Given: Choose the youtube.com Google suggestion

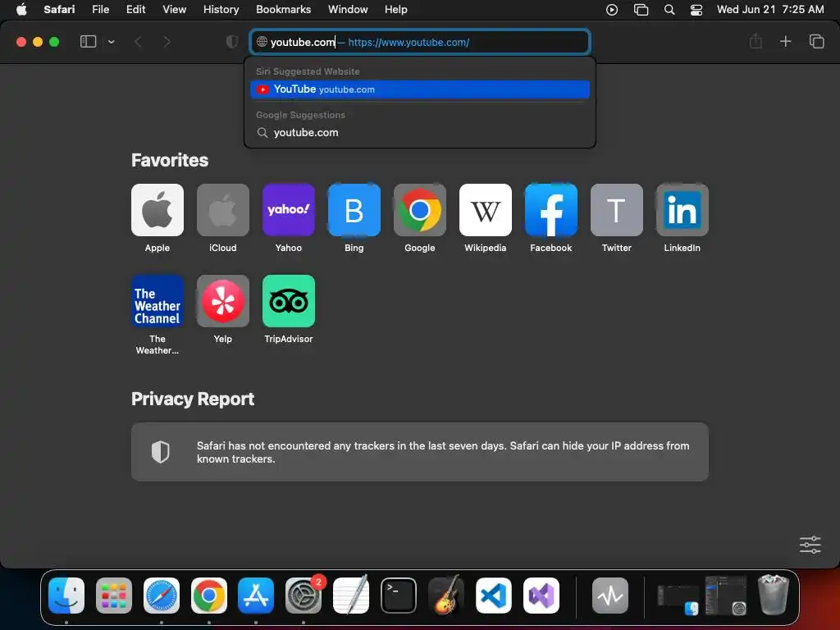Looking at the screenshot, I should [x=420, y=132].
